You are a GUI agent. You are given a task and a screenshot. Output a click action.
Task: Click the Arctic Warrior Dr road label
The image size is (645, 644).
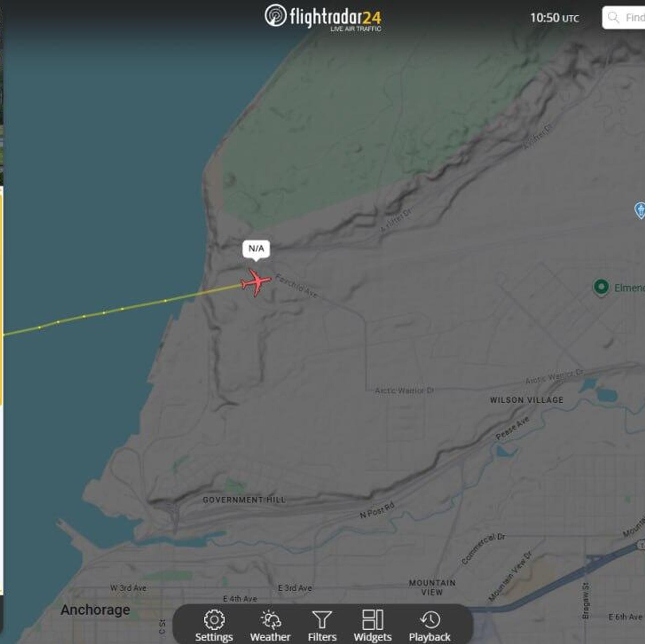click(404, 390)
